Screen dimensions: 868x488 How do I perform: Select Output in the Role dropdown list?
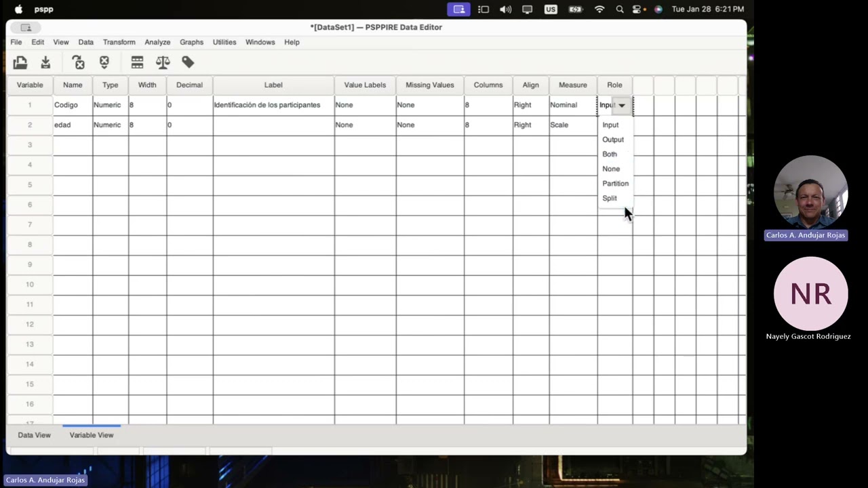point(612,140)
